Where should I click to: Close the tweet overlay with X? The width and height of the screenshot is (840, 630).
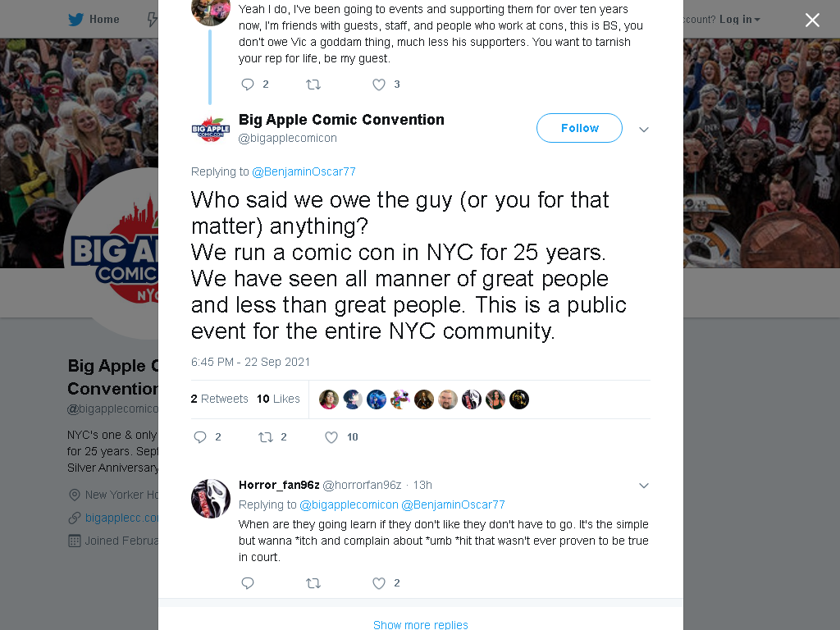[x=812, y=20]
